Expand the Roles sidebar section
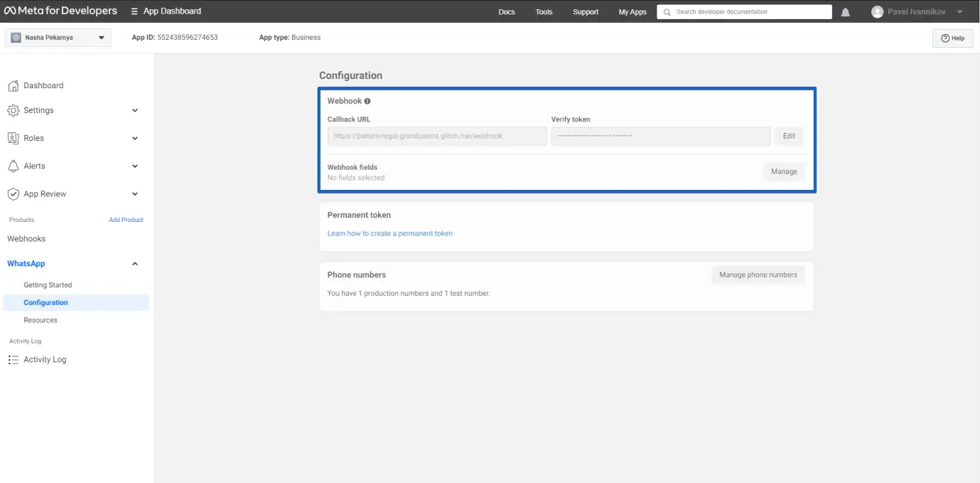Screen dimensions: 980x483 point(135,139)
